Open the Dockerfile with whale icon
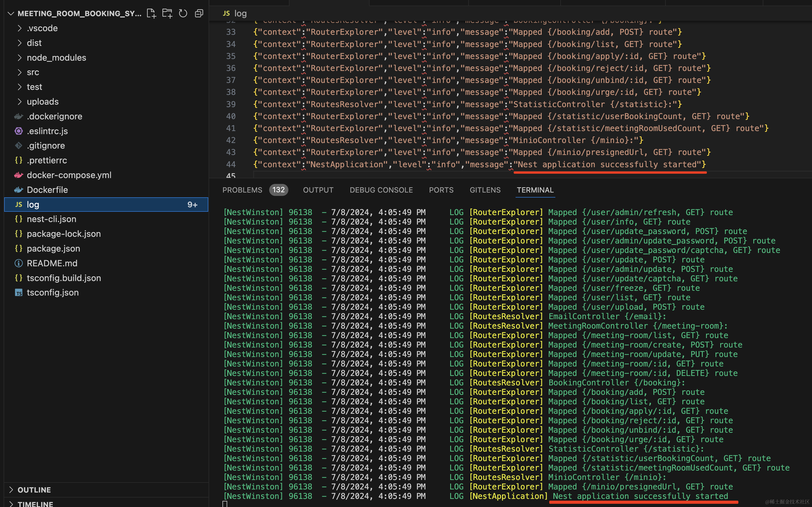Viewport: 812px width, 507px height. [x=47, y=190]
